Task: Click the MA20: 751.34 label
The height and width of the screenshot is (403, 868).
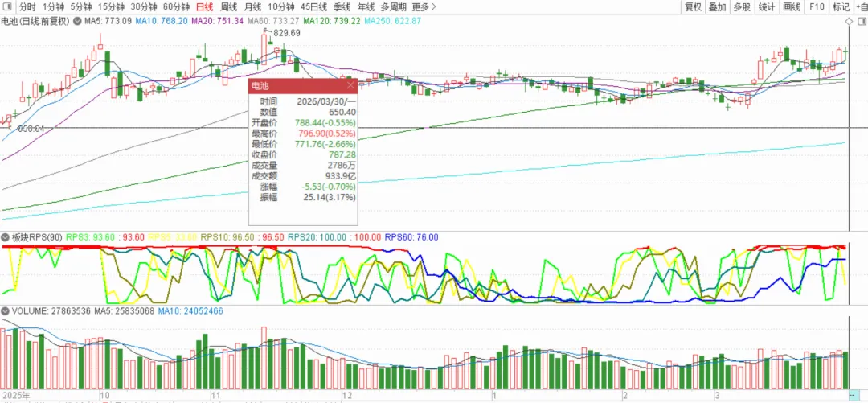Action: 218,21
